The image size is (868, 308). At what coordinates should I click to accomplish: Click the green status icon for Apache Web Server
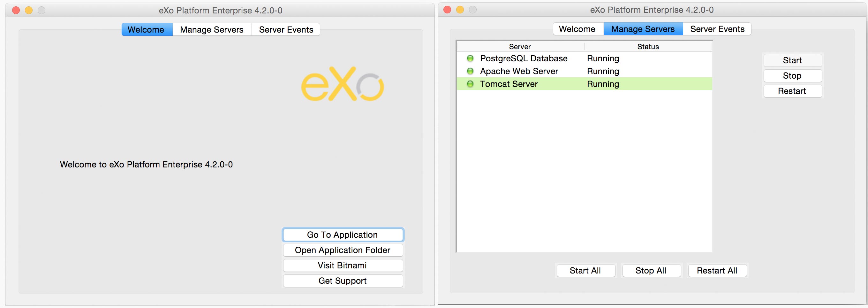(x=470, y=71)
